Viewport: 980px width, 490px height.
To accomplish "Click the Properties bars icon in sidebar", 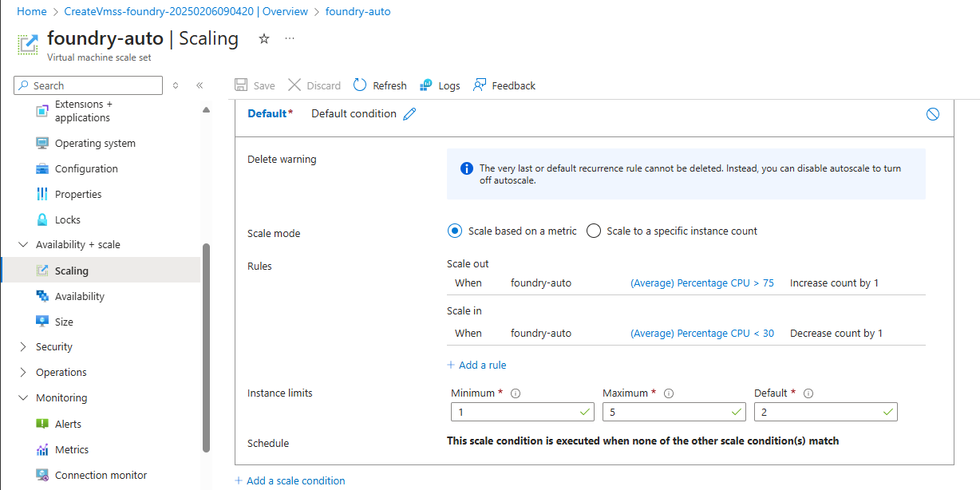I will (42, 195).
